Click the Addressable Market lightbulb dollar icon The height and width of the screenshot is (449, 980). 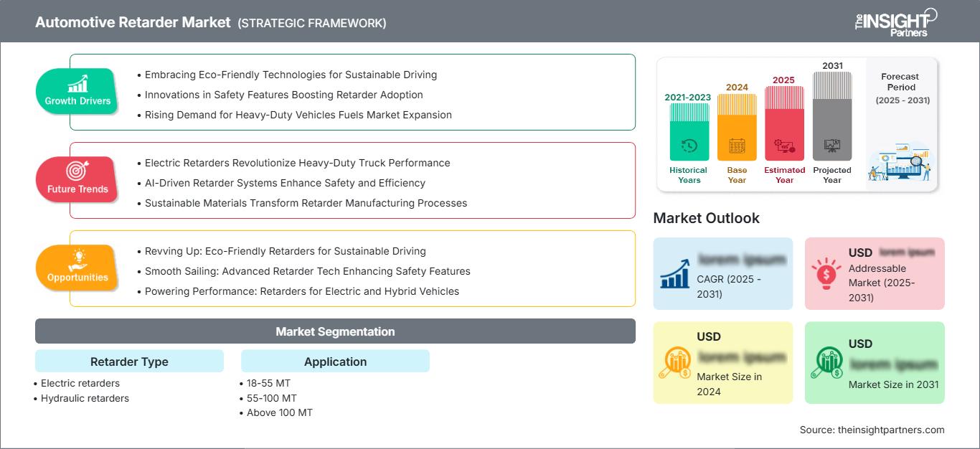[x=826, y=273]
